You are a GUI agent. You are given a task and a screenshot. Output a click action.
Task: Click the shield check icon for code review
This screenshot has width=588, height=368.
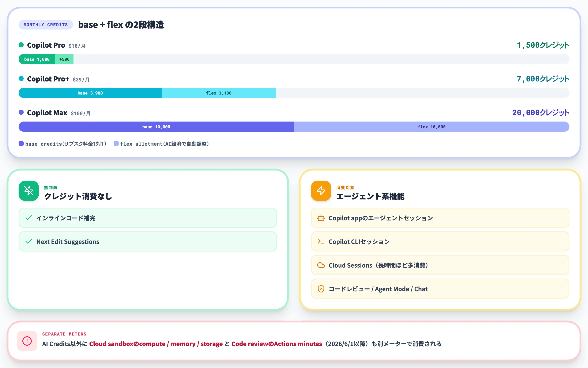[x=321, y=289]
